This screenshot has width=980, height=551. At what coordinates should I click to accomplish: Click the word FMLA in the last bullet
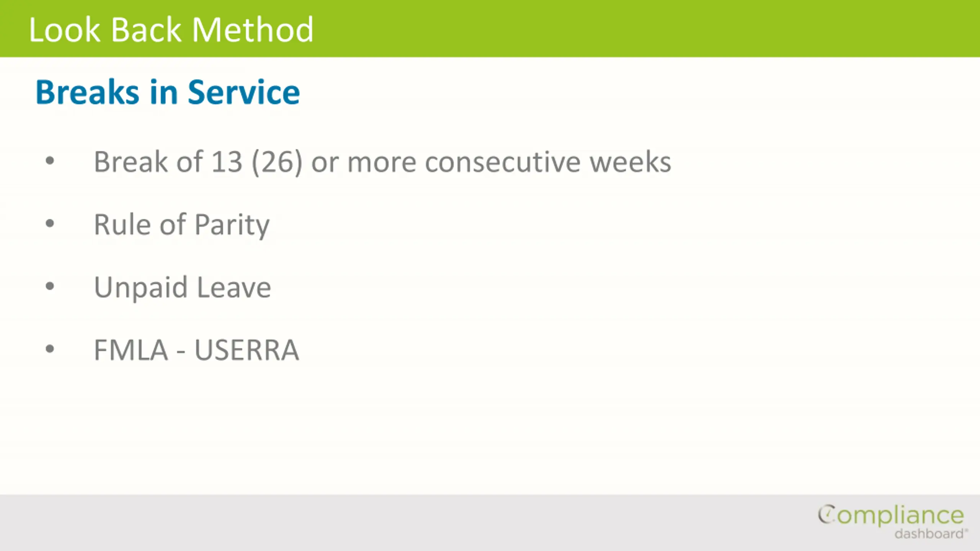[131, 350]
